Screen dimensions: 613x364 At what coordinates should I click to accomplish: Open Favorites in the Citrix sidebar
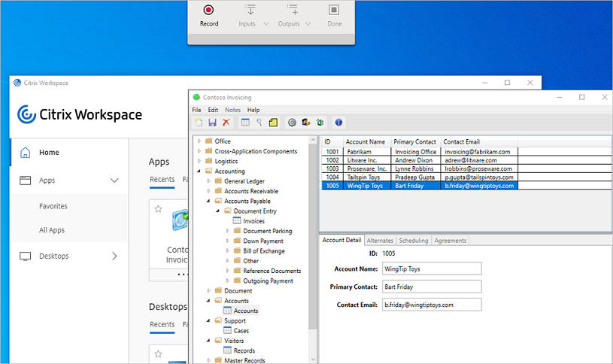(53, 206)
